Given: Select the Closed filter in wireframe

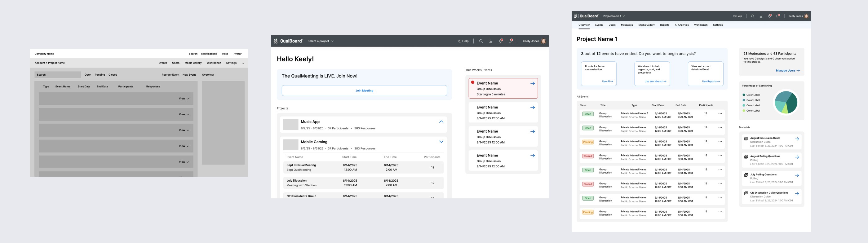Looking at the screenshot, I should [113, 75].
